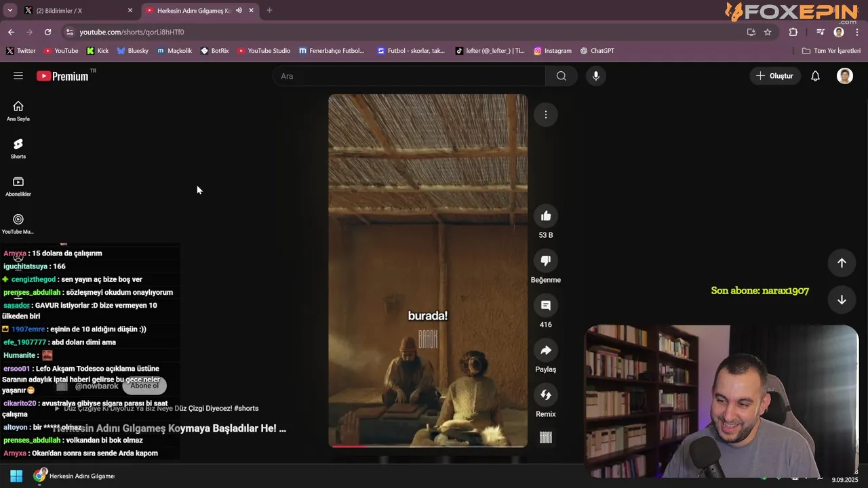Click the Oluştur create button
868x488 pixels.
(774, 76)
